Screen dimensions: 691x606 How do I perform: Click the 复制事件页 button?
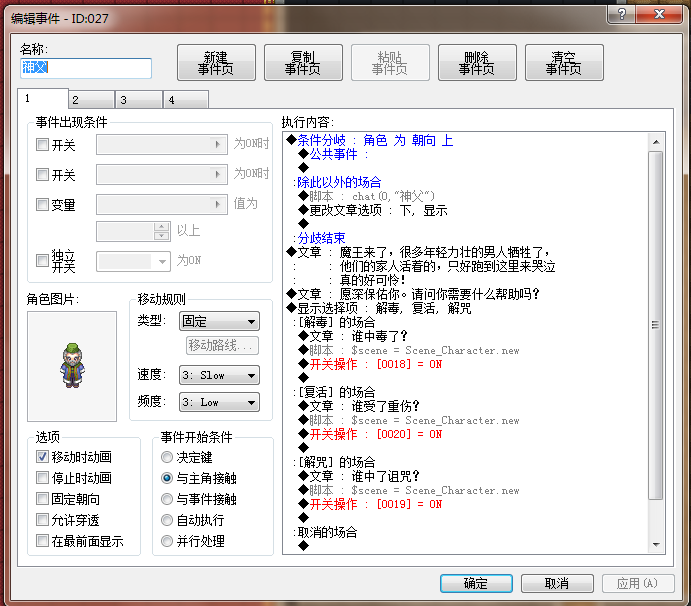(303, 63)
